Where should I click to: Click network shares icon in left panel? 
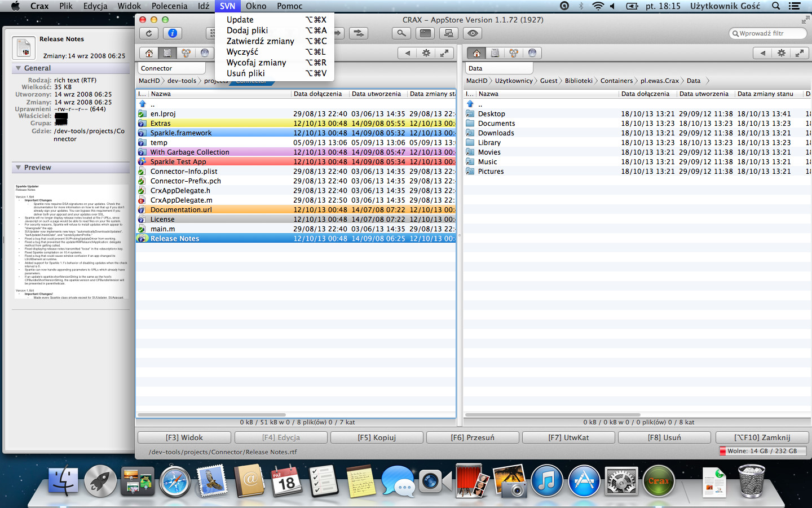(186, 53)
